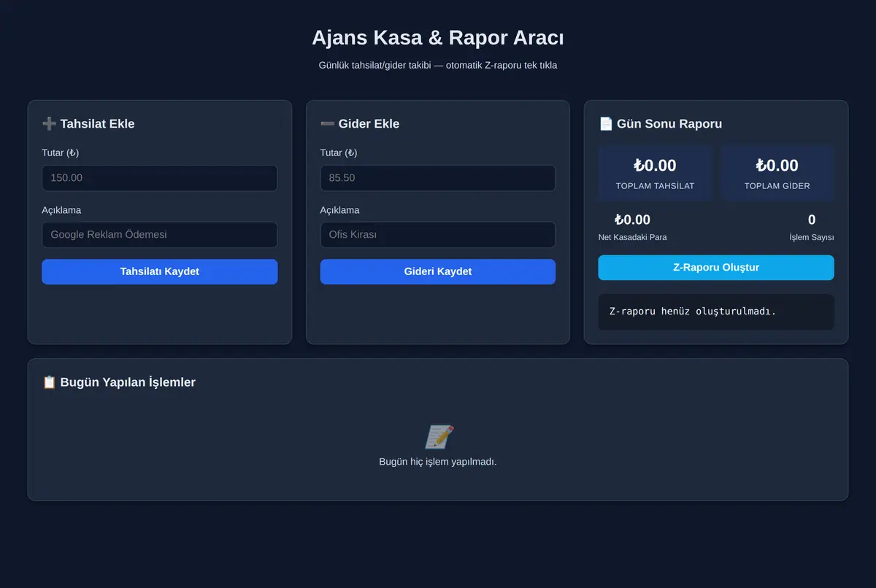Focus the Ofis Kirası description field
This screenshot has width=876, height=588.
coord(437,235)
